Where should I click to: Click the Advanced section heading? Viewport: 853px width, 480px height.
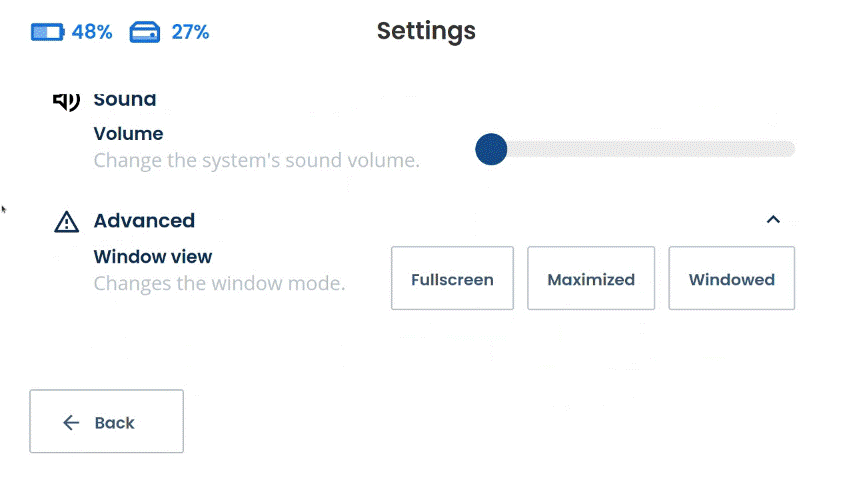point(144,220)
